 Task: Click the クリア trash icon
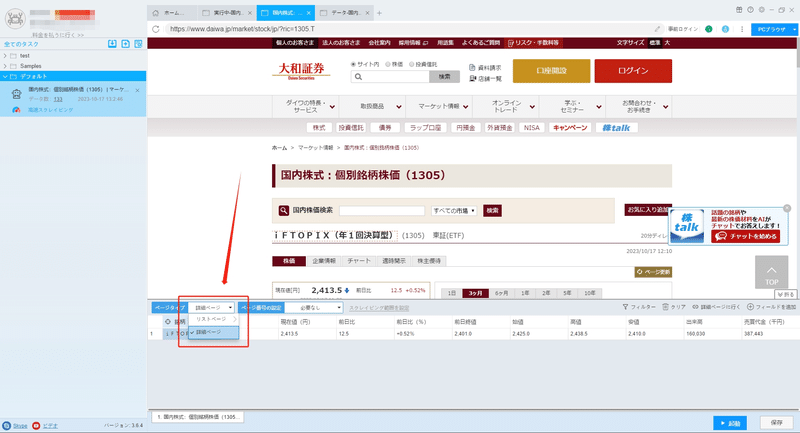(x=665, y=307)
